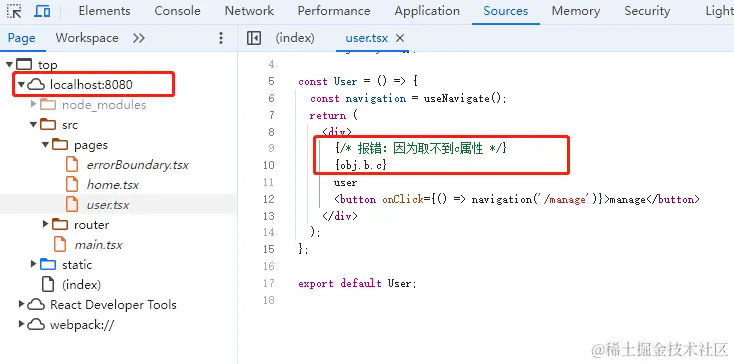Open the Application tab
Viewport: 734px width, 364px height.
(427, 11)
